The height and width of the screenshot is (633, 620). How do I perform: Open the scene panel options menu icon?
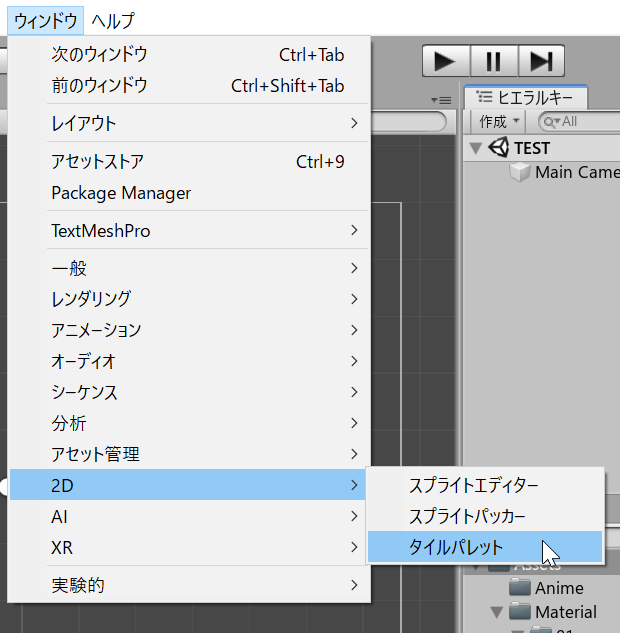pyautogui.click(x=441, y=100)
